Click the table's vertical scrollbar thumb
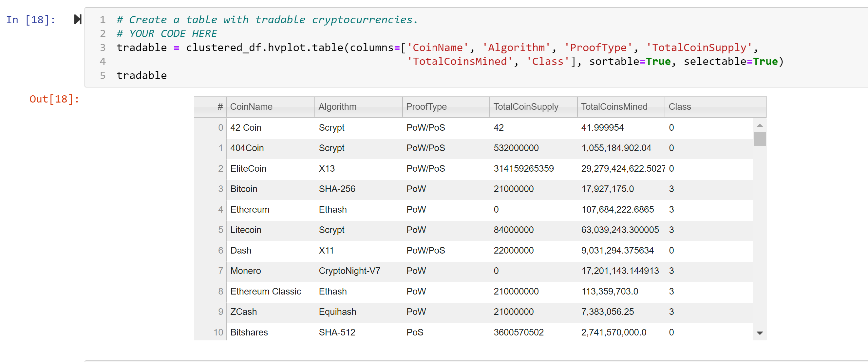This screenshot has height=362, width=868. point(760,139)
